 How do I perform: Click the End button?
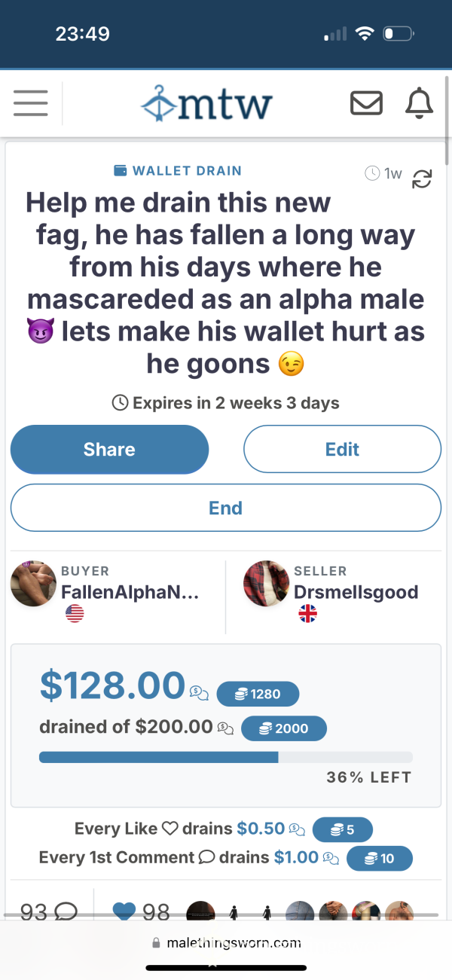226,508
